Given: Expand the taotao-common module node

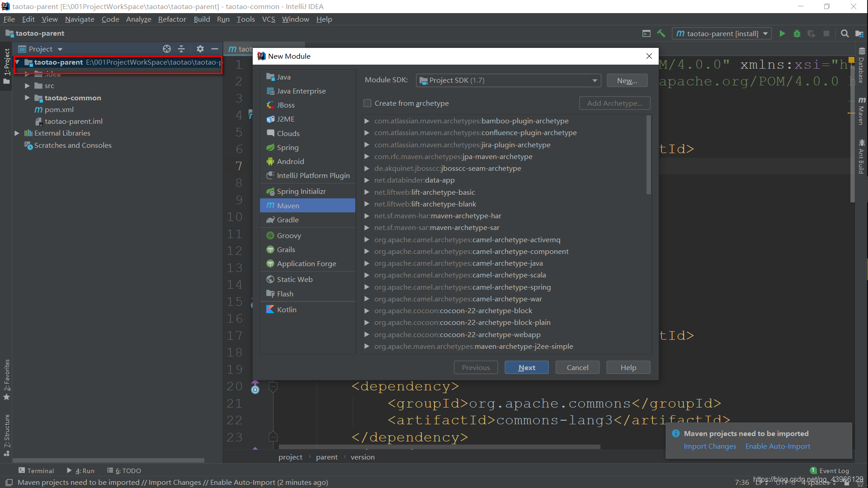Looking at the screenshot, I should pos(27,98).
